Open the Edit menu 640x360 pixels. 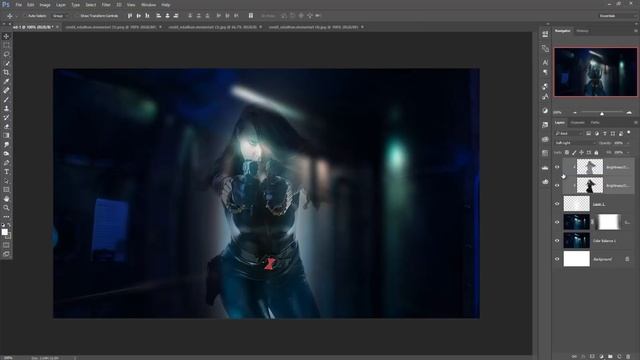click(31, 5)
